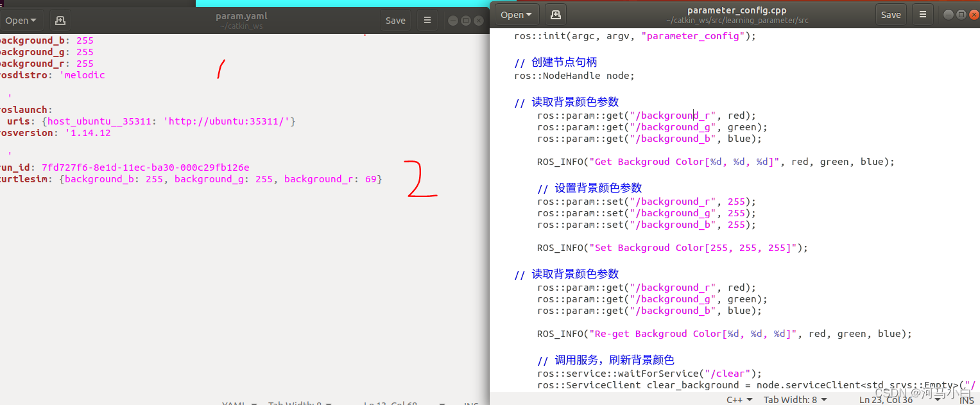
Task: Click the ros::init(argc, argv...) line
Action: [635, 36]
